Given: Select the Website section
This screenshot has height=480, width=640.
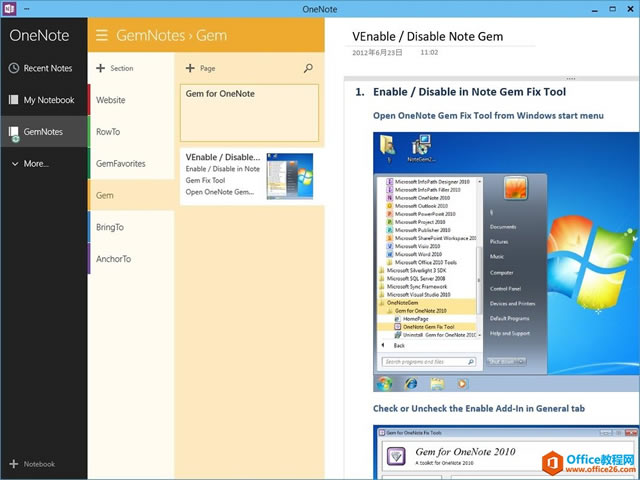Looking at the screenshot, I should (x=131, y=100).
